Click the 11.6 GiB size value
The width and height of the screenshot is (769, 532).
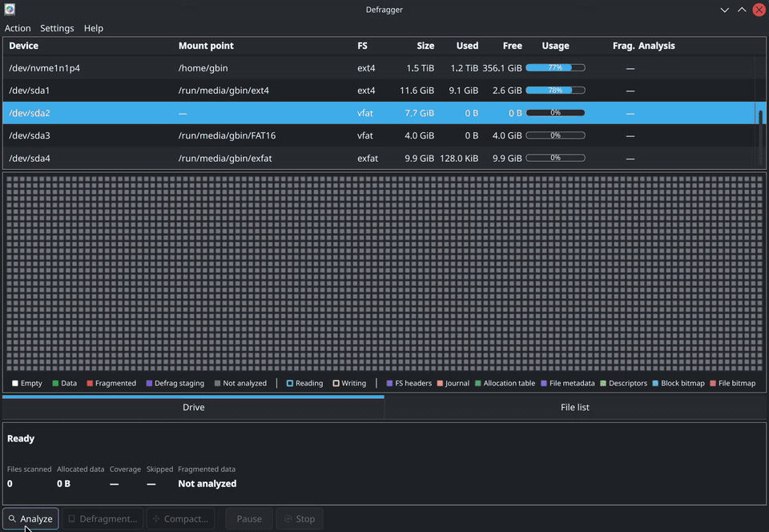coord(417,91)
